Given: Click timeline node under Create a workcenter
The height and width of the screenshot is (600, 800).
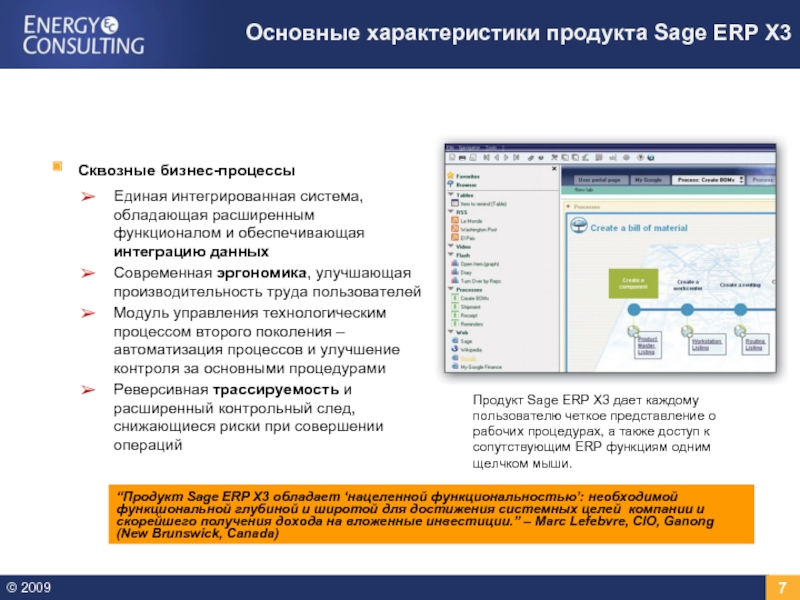Looking at the screenshot, I should pyautogui.click(x=687, y=309).
